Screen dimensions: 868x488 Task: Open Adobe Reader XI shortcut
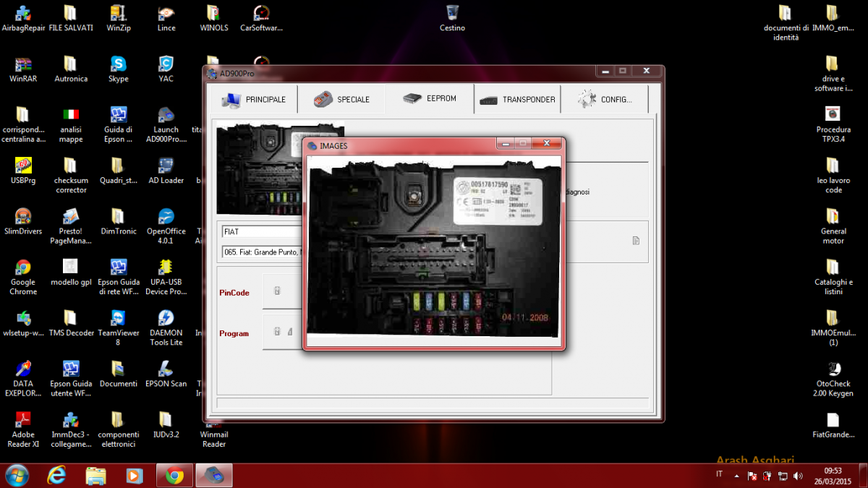[23, 429]
